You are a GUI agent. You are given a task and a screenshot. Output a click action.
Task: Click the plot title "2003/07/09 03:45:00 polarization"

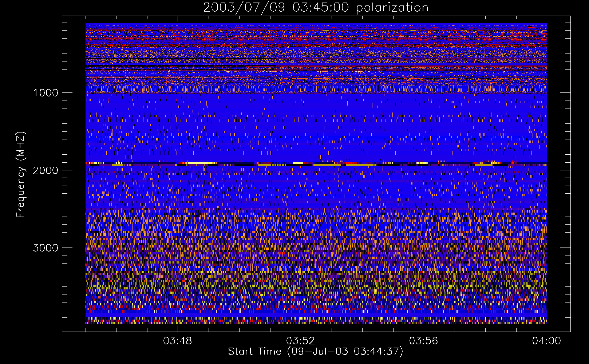(316, 8)
